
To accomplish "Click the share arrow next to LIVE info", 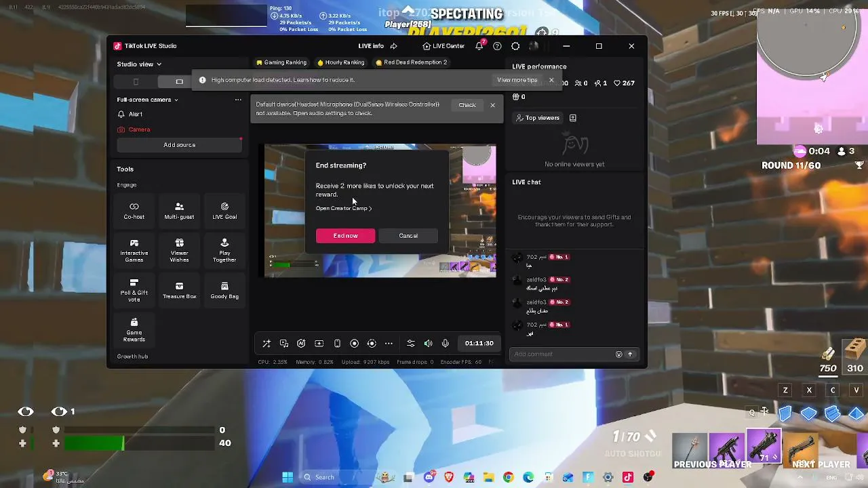I will [393, 46].
